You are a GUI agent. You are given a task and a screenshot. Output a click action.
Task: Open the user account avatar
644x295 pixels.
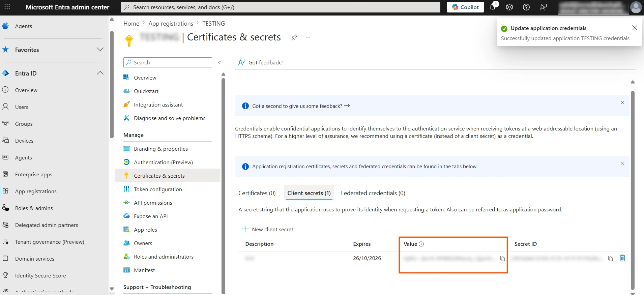(x=636, y=7)
